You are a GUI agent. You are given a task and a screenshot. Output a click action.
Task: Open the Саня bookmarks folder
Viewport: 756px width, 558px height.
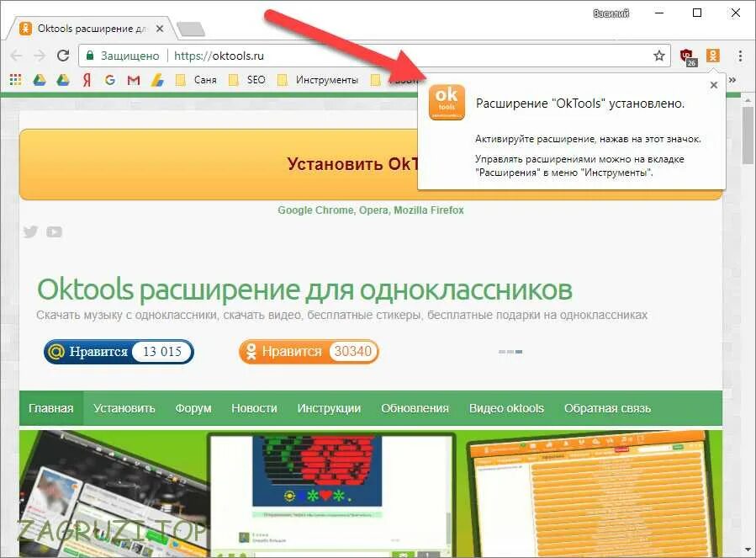click(x=196, y=80)
